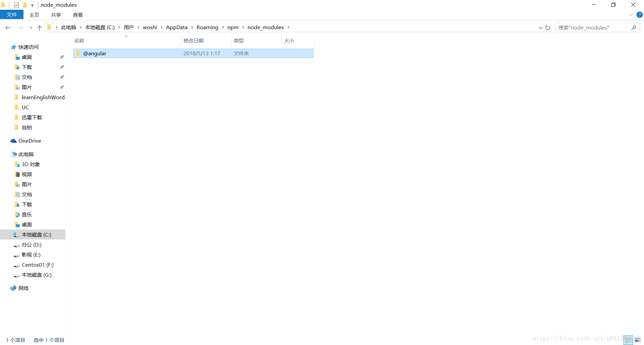The image size is (644, 345).
Task: Click the 本地磁盘 (C:) drive icon
Action: pos(16,235)
